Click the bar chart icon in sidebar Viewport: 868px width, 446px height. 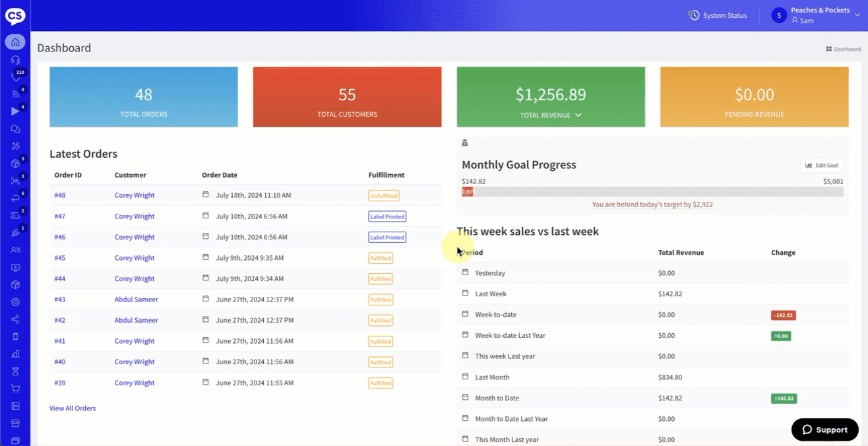click(x=15, y=354)
